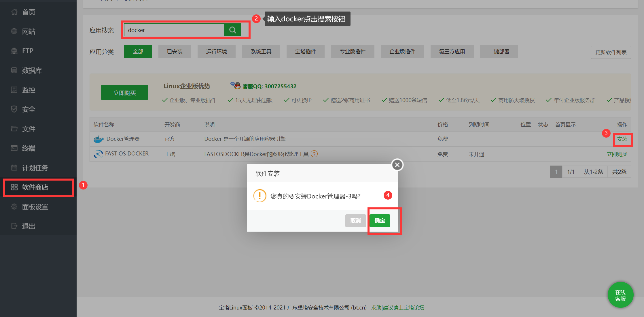
Task: Click the calendar icon beside 计划任务
Action: pyautogui.click(x=14, y=168)
